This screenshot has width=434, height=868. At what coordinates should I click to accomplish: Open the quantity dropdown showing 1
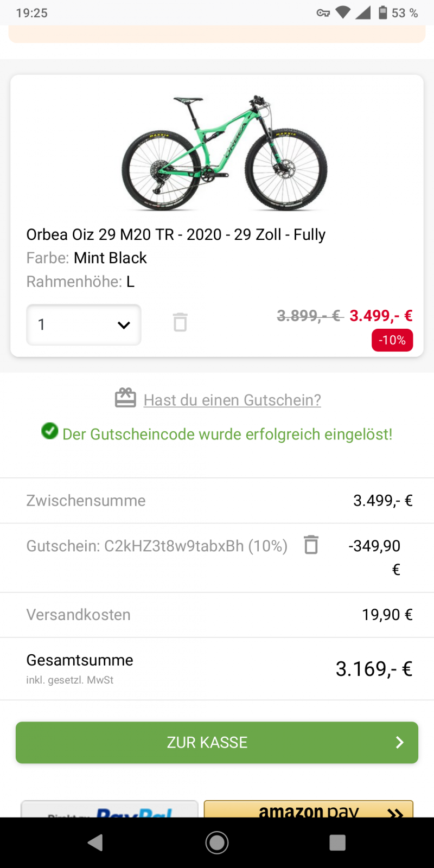(84, 324)
